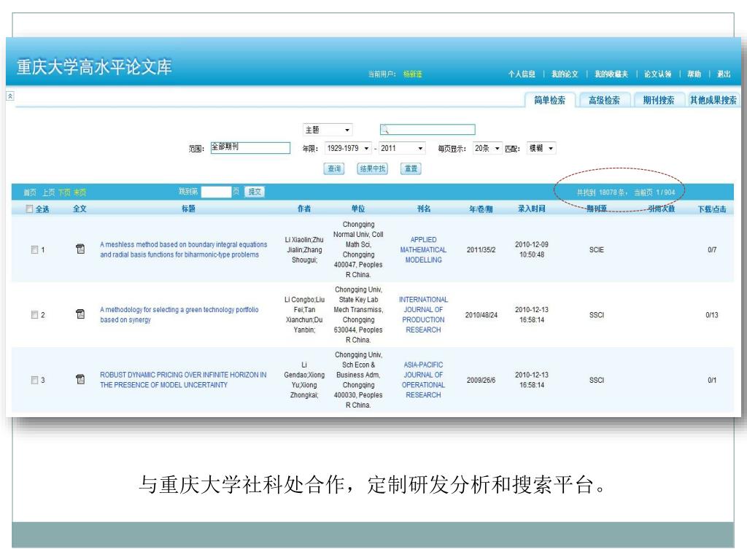This screenshot has width=747, height=560.
Task: Click the 单位 column header
Action: click(x=357, y=209)
